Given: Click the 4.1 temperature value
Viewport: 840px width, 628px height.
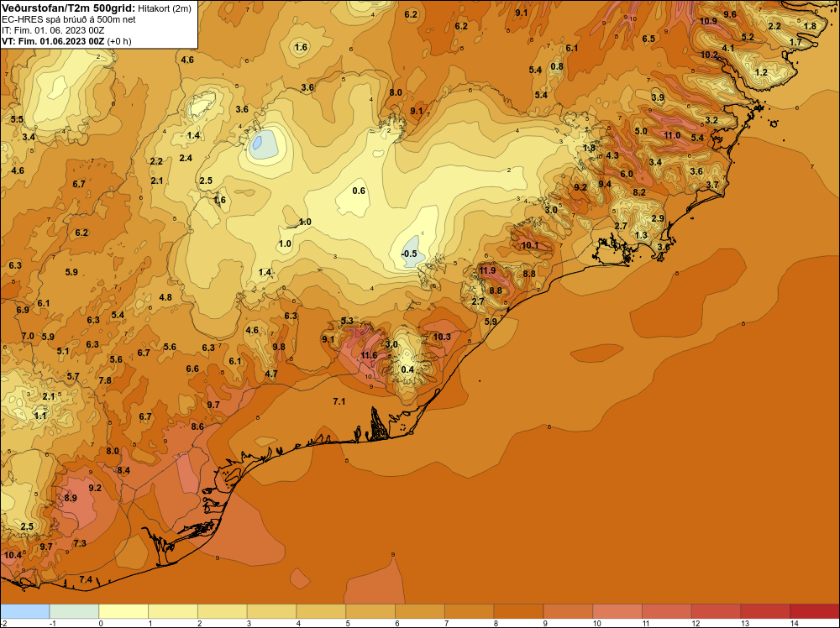Looking at the screenshot, I should 728,48.
